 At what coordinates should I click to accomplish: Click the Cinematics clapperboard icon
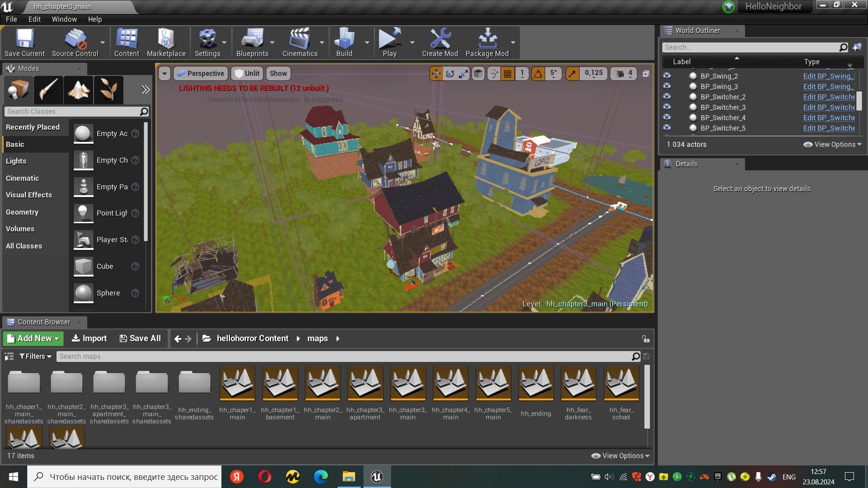coord(300,42)
